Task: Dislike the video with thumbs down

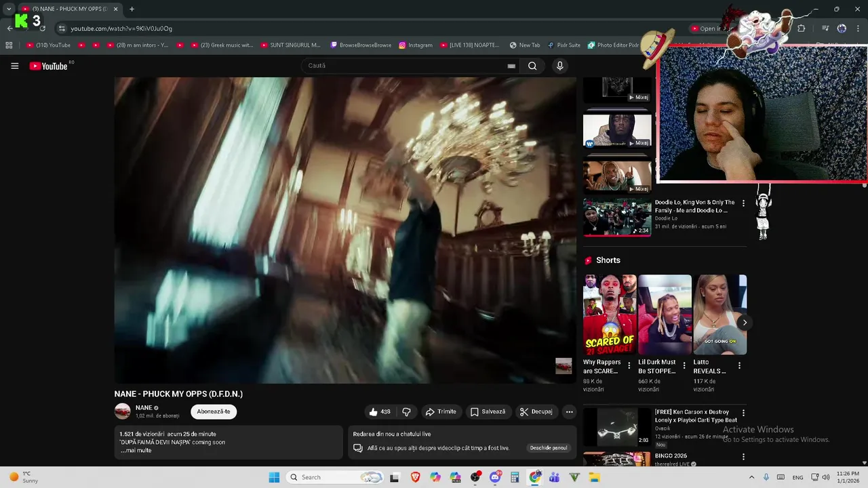Action: (x=406, y=411)
